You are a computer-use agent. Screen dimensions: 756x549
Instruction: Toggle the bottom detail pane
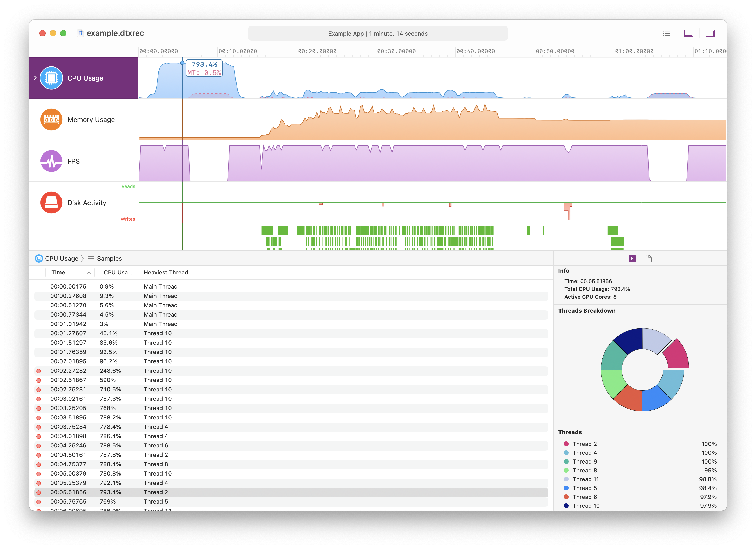click(688, 33)
